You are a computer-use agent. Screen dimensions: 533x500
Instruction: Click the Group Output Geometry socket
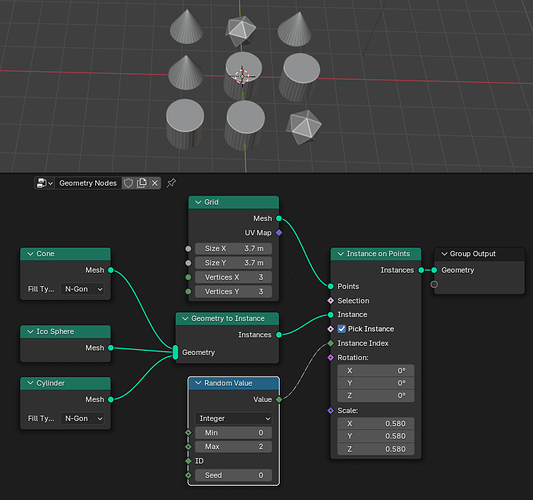434,270
